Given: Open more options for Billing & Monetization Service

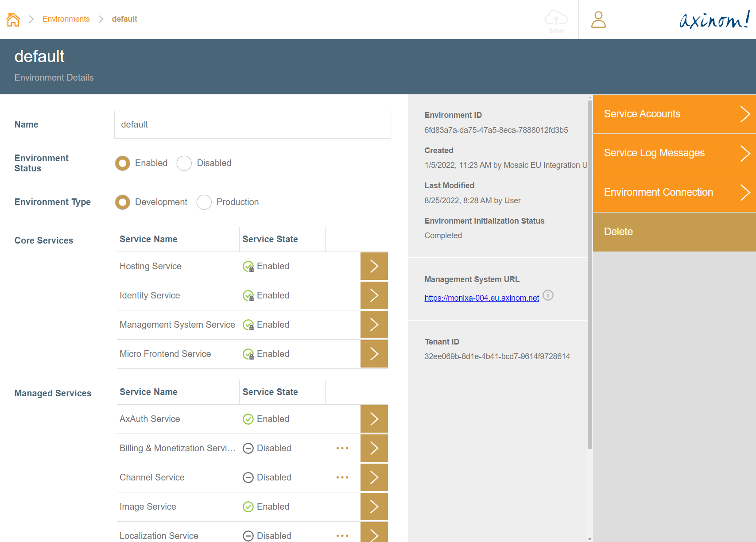Looking at the screenshot, I should point(342,448).
